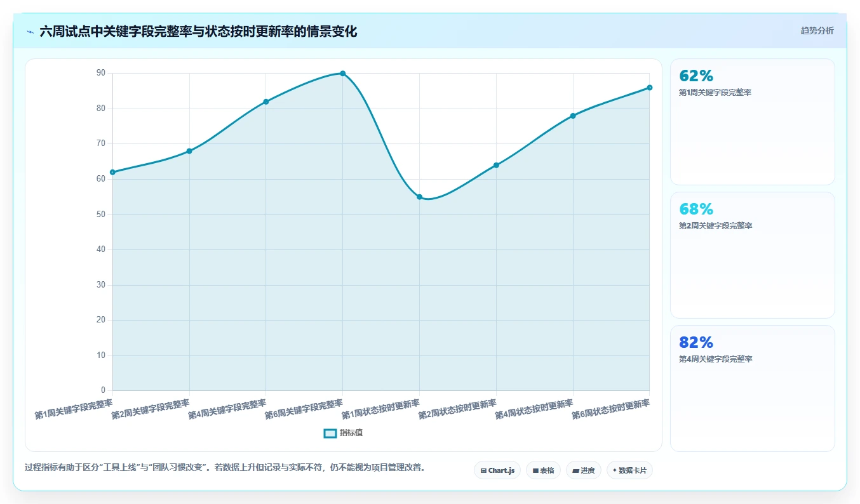Click the x-axis label 第1周状态按时更新率
The width and height of the screenshot is (860, 504).
pos(381,409)
